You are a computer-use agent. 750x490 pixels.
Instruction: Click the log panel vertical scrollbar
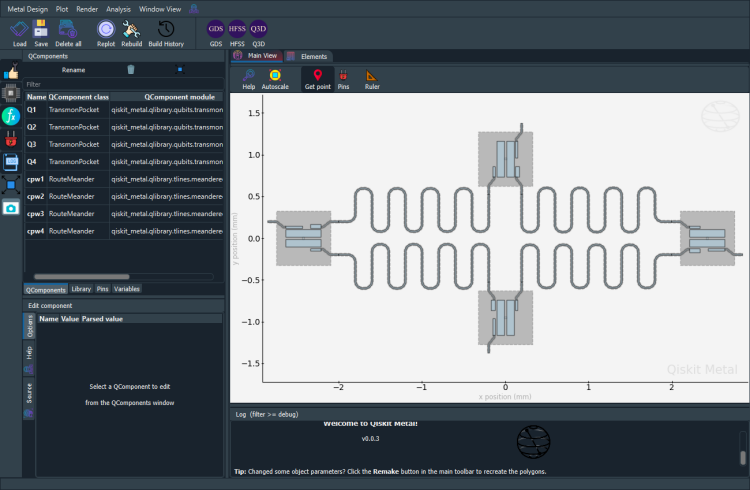pyautogui.click(x=743, y=458)
